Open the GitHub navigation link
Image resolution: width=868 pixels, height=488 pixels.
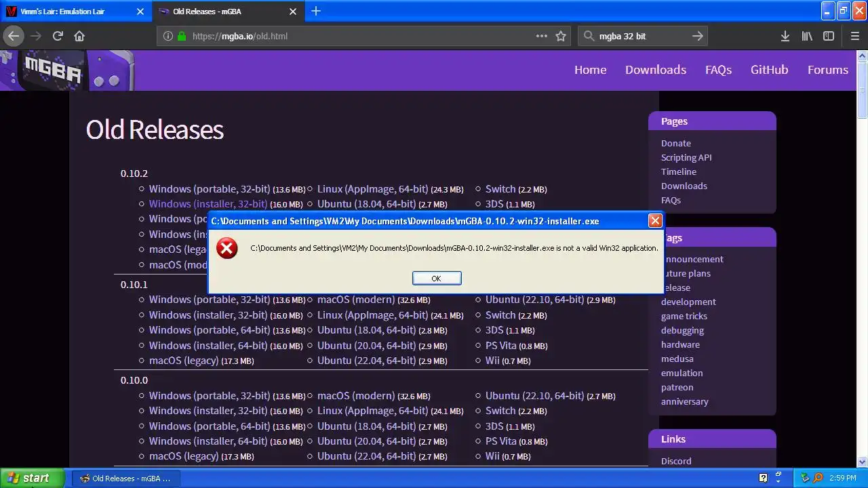pyautogui.click(x=770, y=70)
